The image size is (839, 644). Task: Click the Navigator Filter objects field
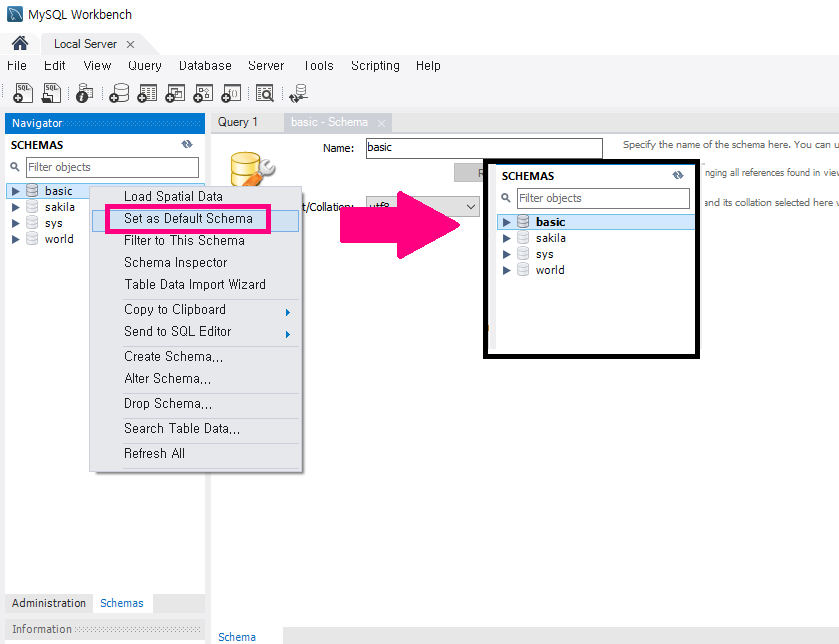click(x=112, y=167)
